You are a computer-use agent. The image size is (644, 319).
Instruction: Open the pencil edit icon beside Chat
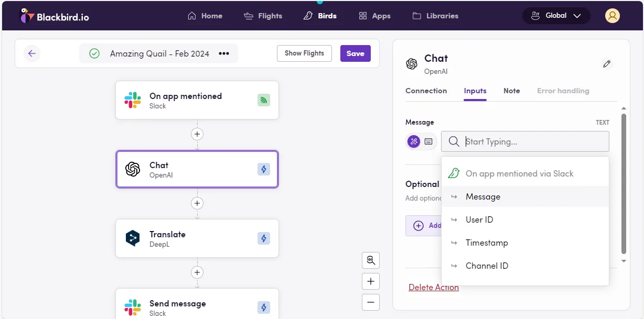click(607, 63)
